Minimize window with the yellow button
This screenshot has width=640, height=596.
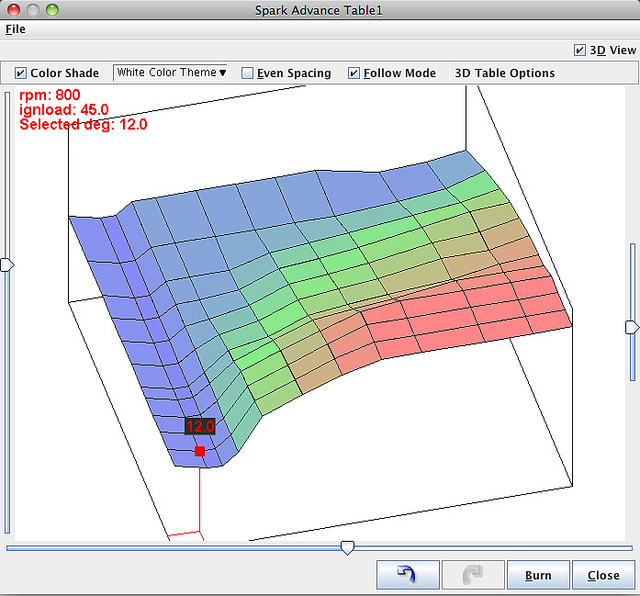point(32,9)
